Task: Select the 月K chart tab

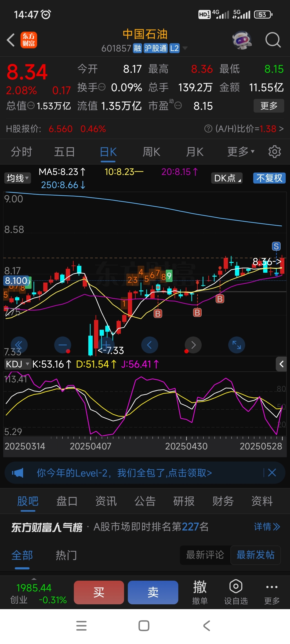Action: (x=195, y=152)
